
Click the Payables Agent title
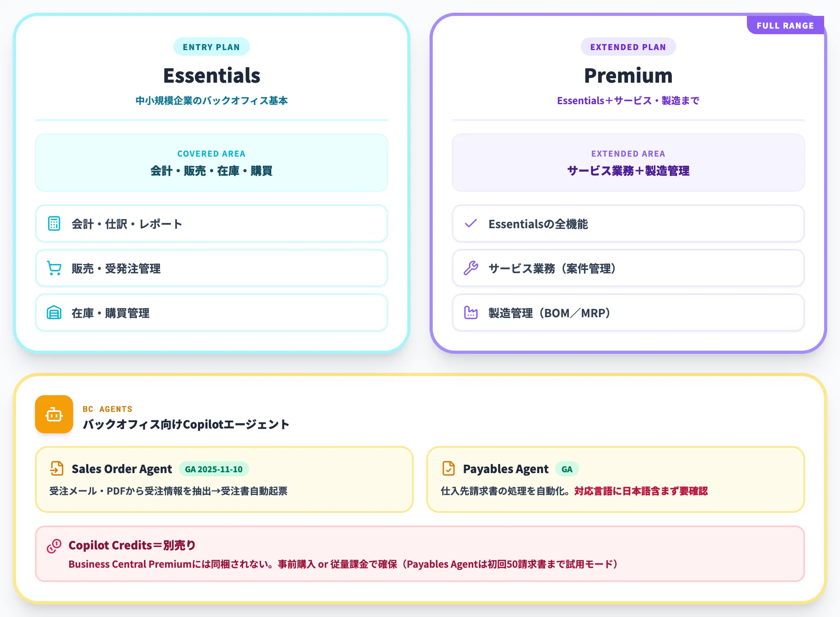[506, 469]
